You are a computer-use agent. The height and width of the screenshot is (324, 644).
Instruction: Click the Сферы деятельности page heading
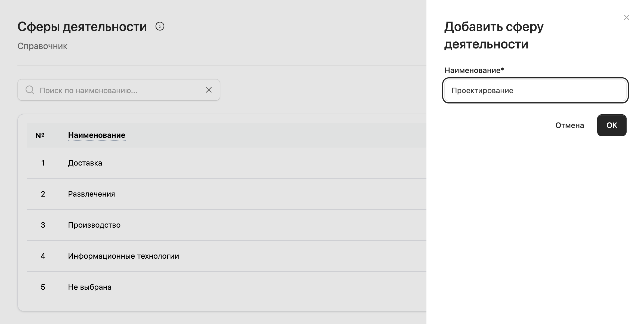point(82,27)
